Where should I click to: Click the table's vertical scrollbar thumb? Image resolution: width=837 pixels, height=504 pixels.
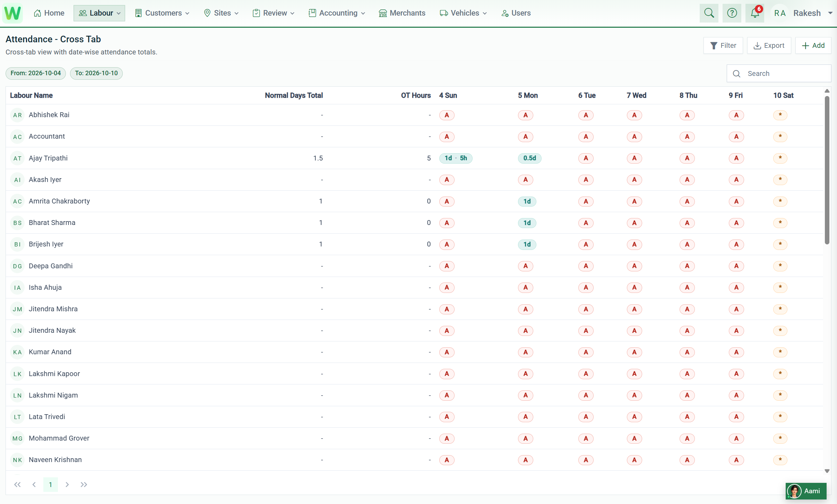[827, 170]
